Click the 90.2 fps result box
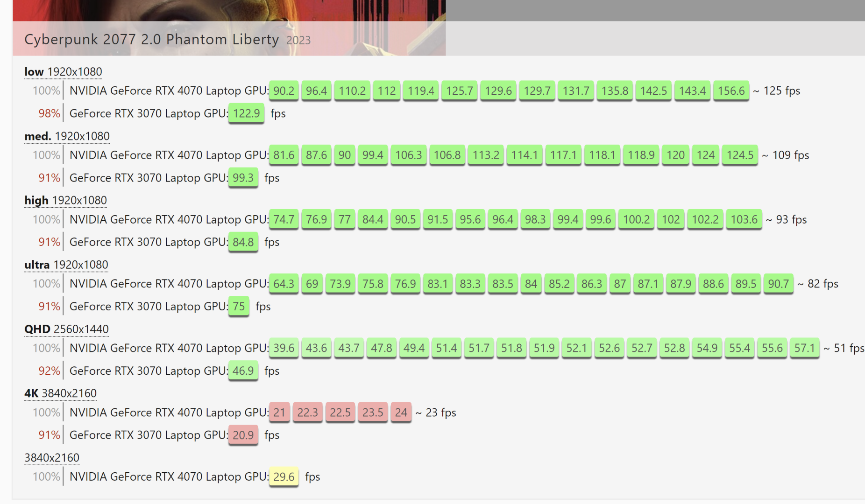Image resolution: width=865 pixels, height=504 pixels. click(284, 91)
